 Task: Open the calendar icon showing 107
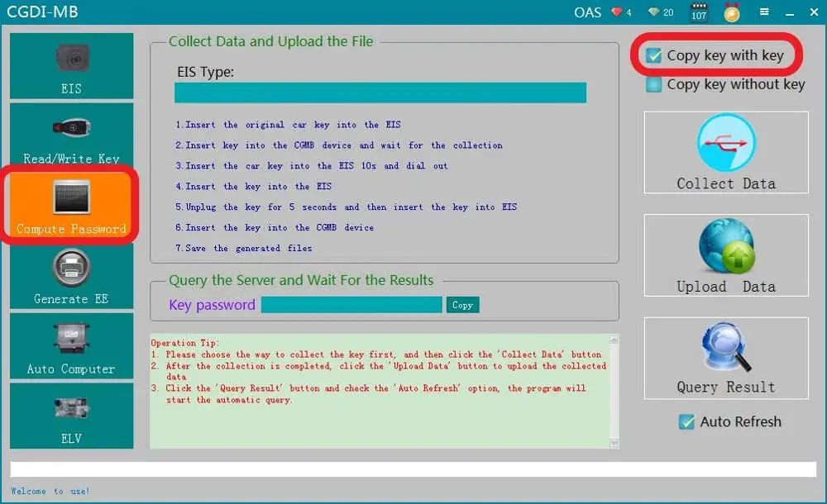pyautogui.click(x=699, y=12)
